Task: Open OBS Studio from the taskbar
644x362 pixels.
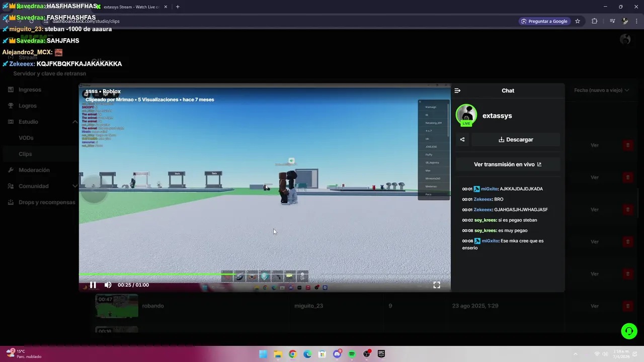Action: (367, 354)
